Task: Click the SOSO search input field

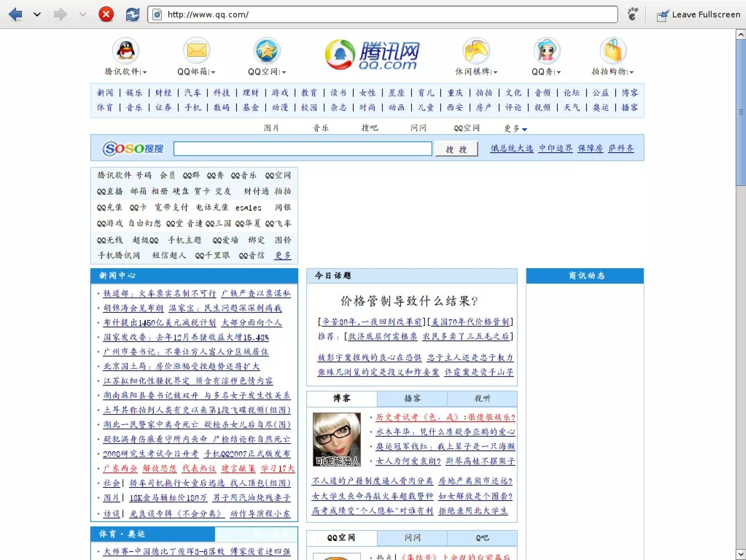Action: point(302,149)
